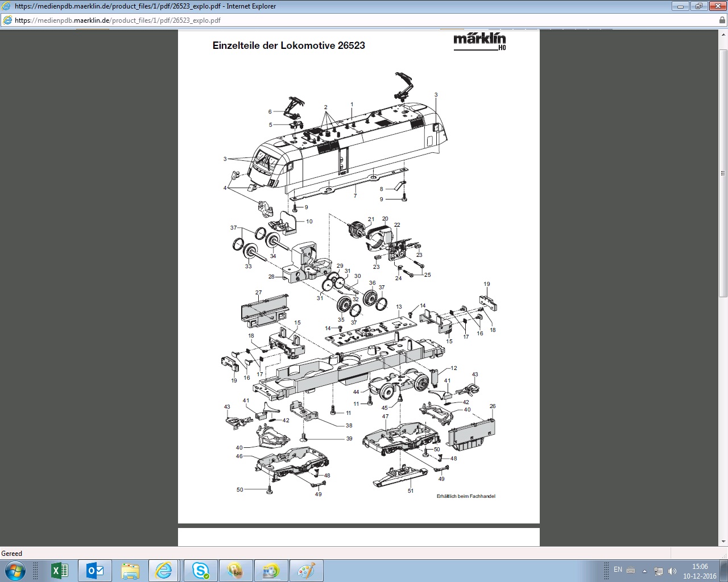This screenshot has width=728, height=582.
Task: Click part label 12 near the chassis end
Action: 454,368
